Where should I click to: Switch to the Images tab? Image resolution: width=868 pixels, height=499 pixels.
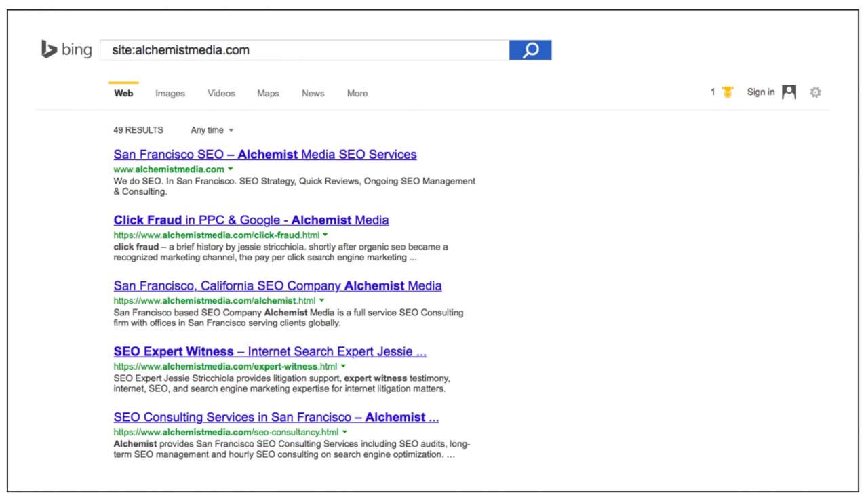tap(170, 94)
